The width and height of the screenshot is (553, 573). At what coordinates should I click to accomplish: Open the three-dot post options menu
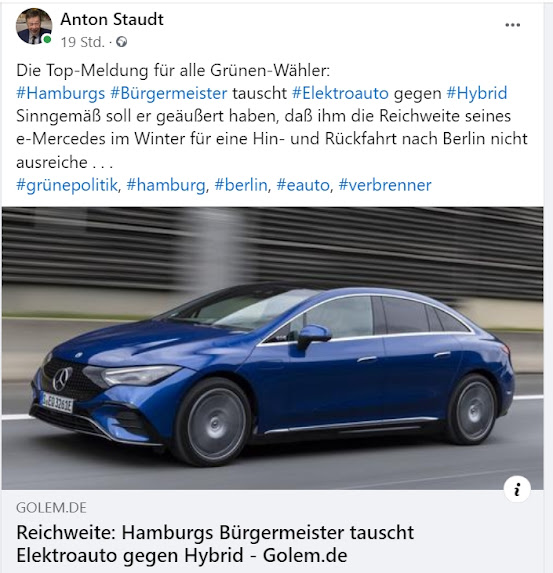512,25
